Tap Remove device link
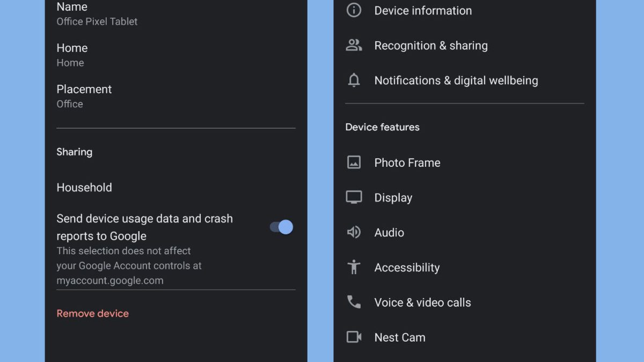This screenshot has width=644, height=362. click(93, 314)
